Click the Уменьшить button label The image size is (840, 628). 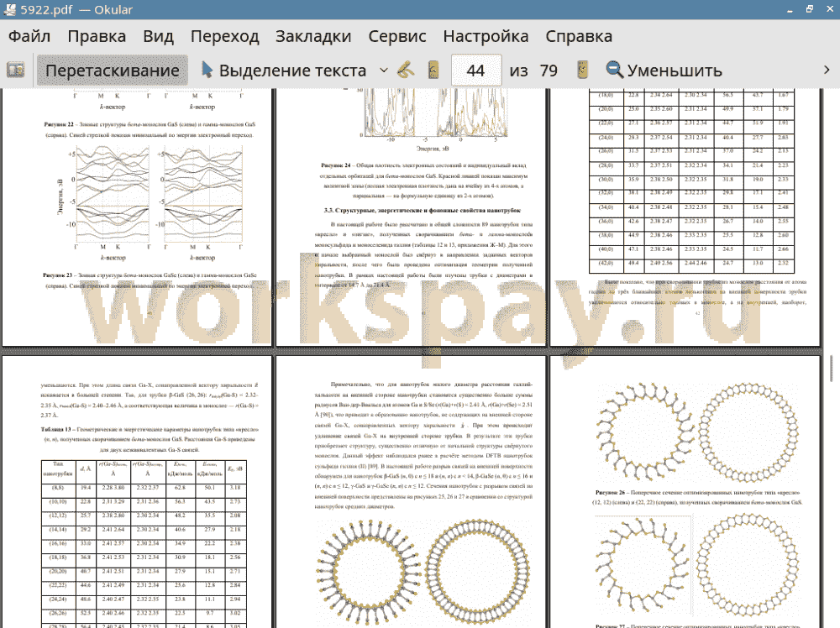click(x=675, y=71)
